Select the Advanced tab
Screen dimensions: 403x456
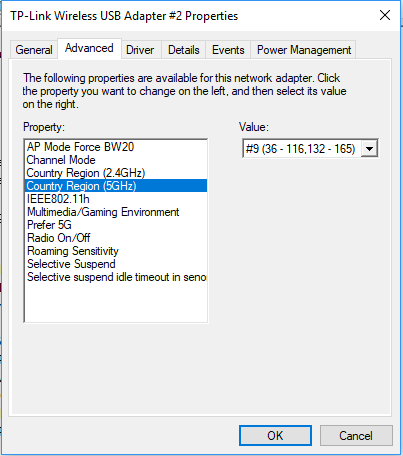click(89, 49)
